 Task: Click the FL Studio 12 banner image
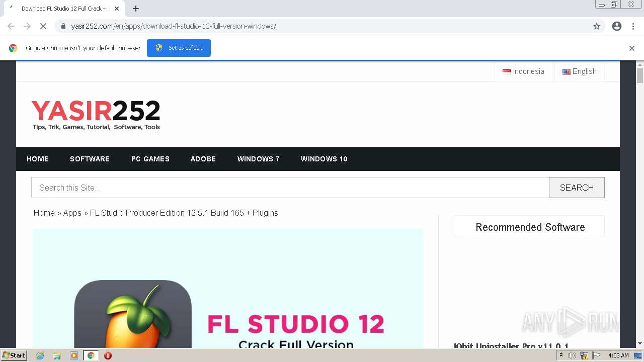click(228, 288)
